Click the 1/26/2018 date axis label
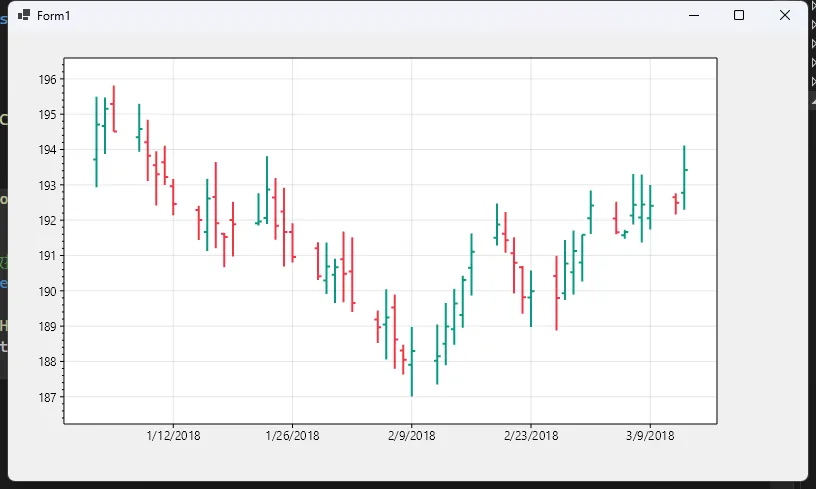The height and width of the screenshot is (489, 816). [x=292, y=436]
